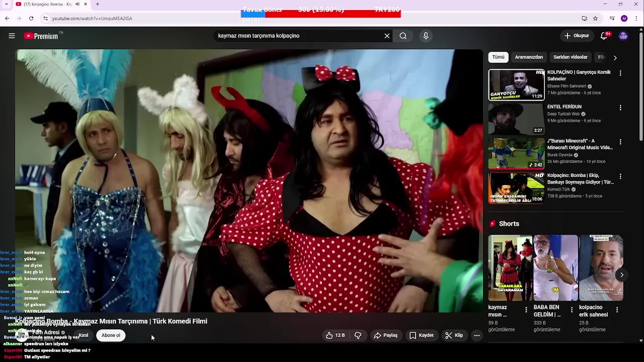The width and height of the screenshot is (644, 362).
Task: Open ENTEL FERİDUN video thumbnail
Action: (x=517, y=119)
